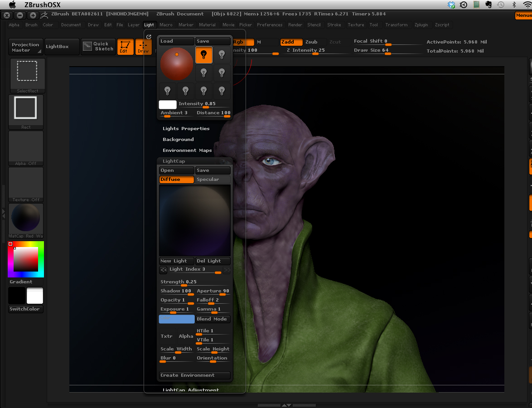The image size is (532, 408).
Task: Select the SelectRect selection tool
Action: [x=27, y=75]
